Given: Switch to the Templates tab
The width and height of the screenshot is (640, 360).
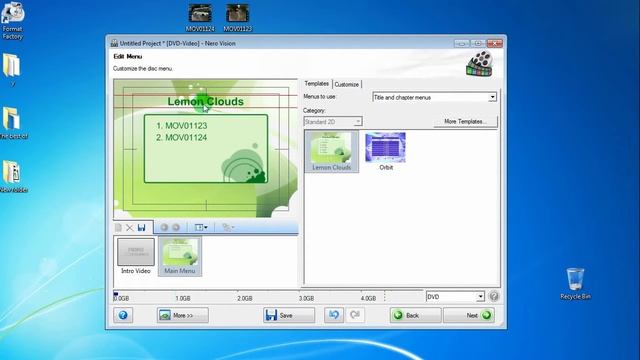Looking at the screenshot, I should tap(316, 84).
